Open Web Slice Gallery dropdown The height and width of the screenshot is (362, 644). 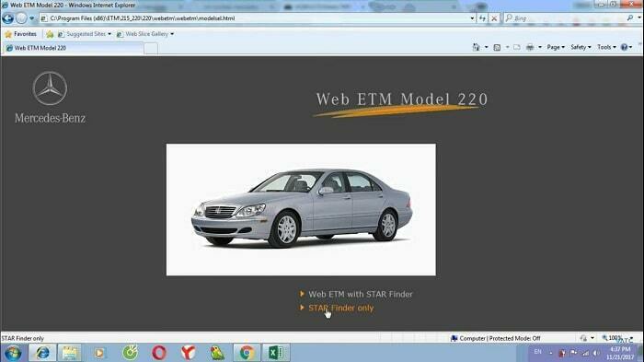pyautogui.click(x=145, y=34)
